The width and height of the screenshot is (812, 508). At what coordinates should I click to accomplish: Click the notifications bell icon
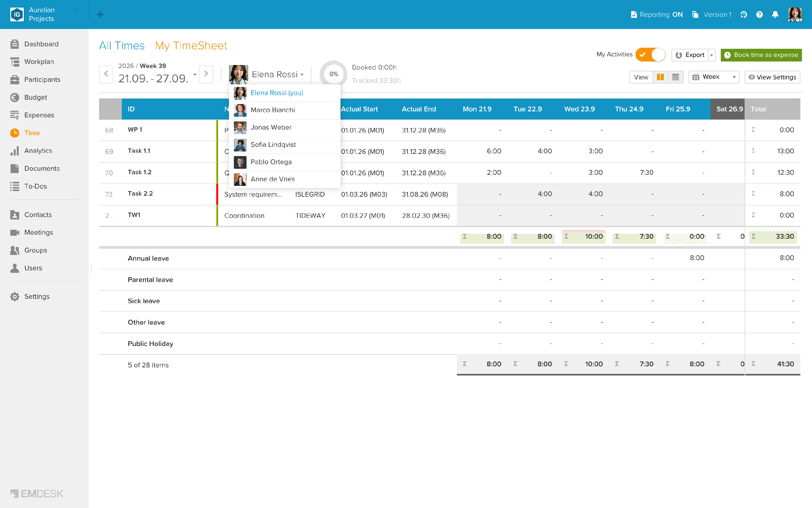pos(775,14)
